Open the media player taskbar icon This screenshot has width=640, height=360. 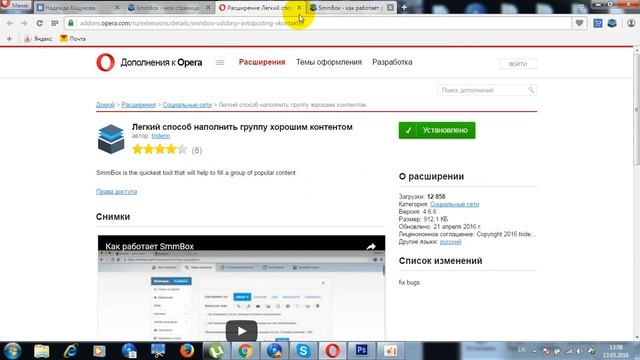(x=99, y=351)
